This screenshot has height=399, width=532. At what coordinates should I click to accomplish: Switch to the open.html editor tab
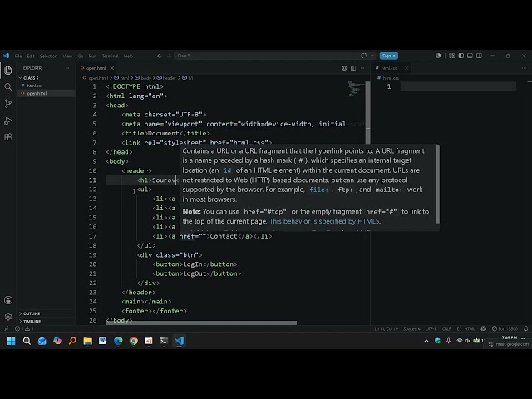coord(96,68)
